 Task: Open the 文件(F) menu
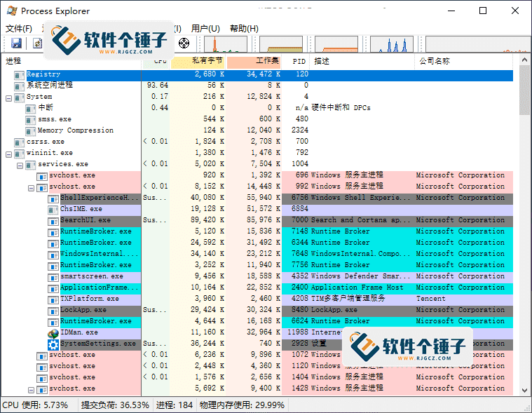[x=19, y=29]
